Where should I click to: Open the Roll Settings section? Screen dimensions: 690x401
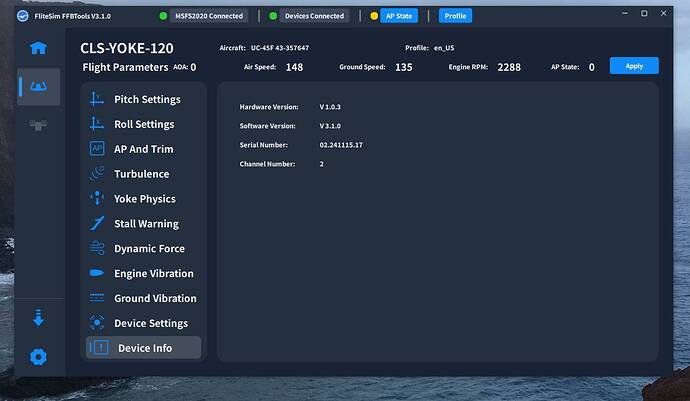pyautogui.click(x=143, y=125)
